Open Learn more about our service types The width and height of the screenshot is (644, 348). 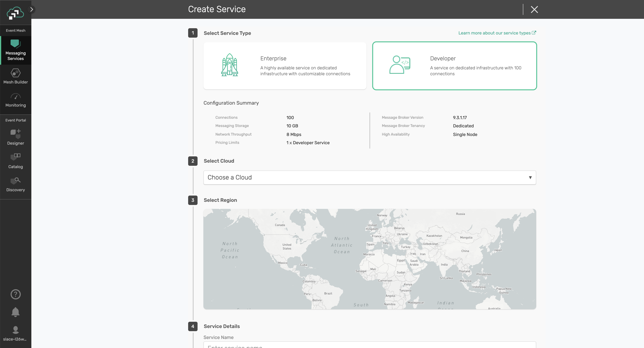(497, 33)
